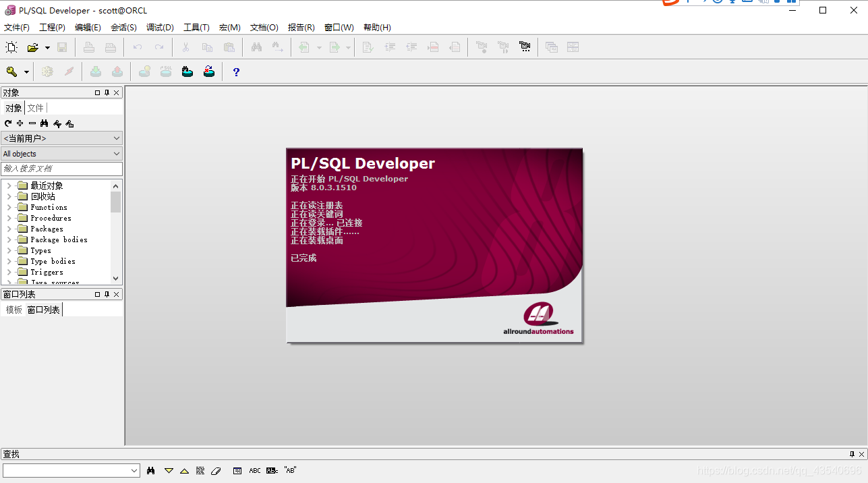The image size is (868, 483).
Task: Switch to the 模板 tab
Action: 14,310
